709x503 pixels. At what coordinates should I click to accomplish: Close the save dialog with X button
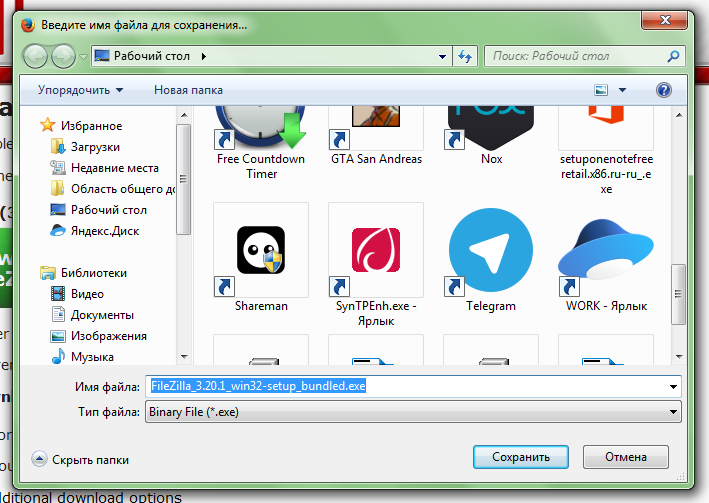(665, 20)
